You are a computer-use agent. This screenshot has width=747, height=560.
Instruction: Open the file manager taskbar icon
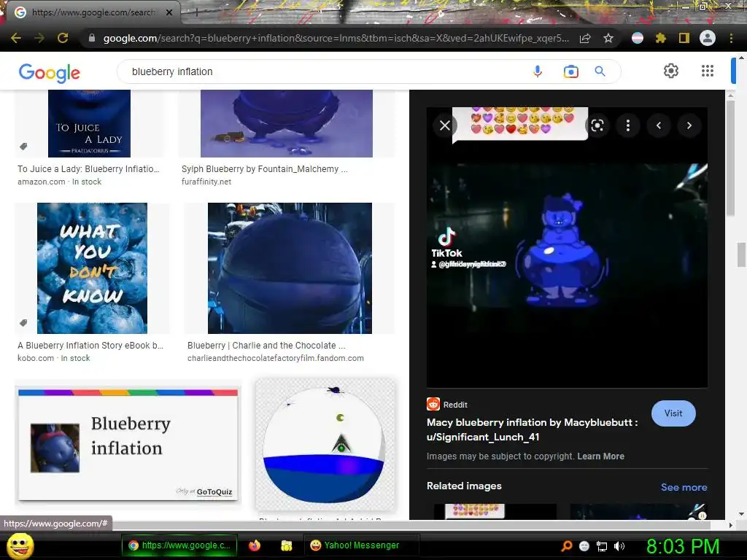(286, 545)
